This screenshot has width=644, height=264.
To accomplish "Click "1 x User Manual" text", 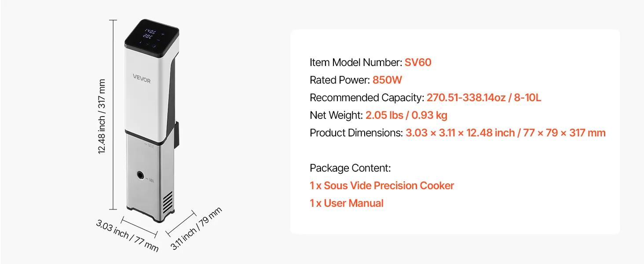I will [x=347, y=203].
